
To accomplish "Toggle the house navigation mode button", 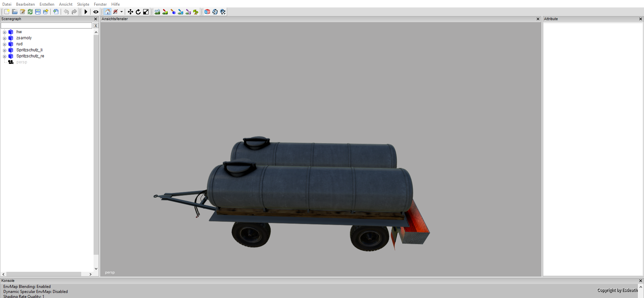I will 108,12.
